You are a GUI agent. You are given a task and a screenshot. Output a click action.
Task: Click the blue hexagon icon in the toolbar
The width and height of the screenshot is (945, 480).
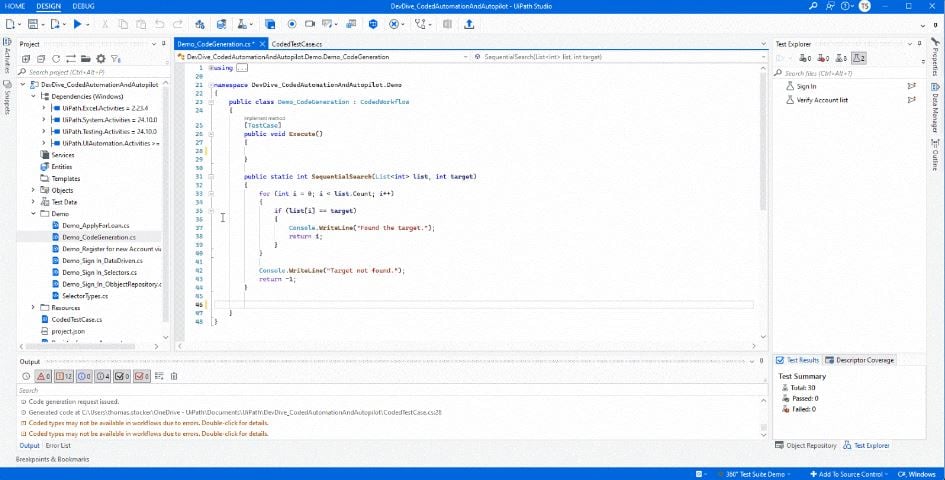tap(373, 24)
